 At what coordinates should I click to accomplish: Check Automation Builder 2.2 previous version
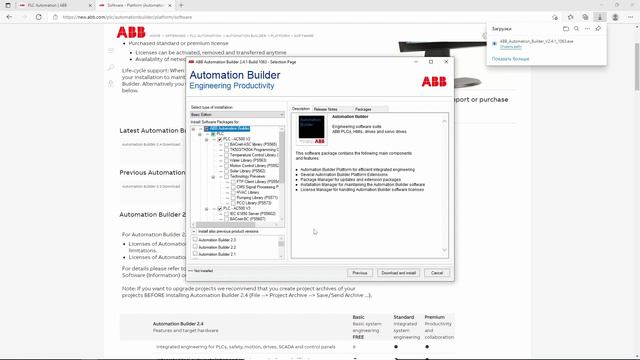(195, 247)
